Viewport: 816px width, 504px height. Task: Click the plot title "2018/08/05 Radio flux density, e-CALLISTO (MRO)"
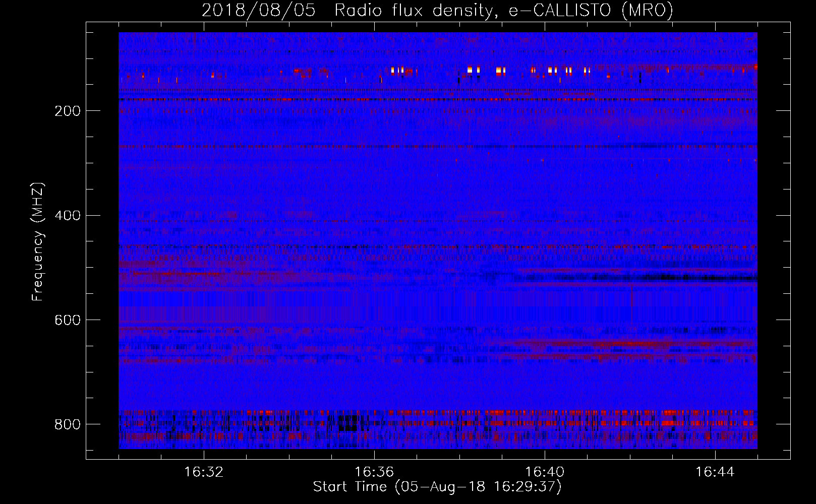(x=437, y=11)
